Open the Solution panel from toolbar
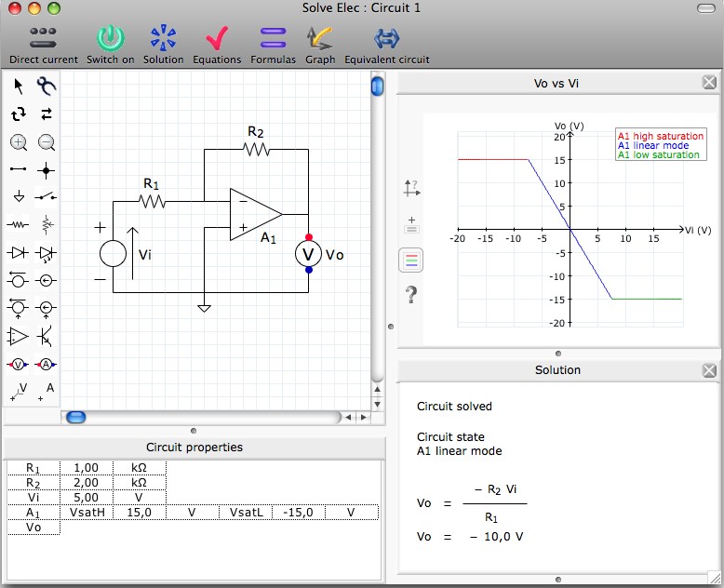 [163, 46]
